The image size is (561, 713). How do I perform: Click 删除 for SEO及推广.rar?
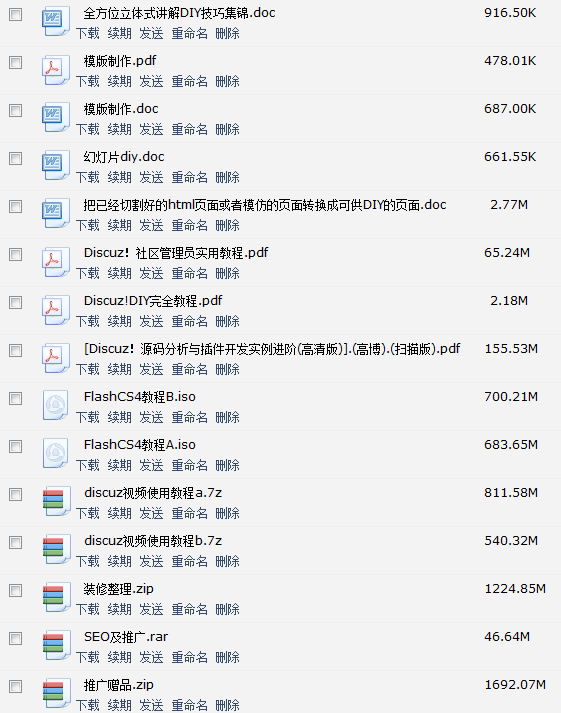point(227,658)
